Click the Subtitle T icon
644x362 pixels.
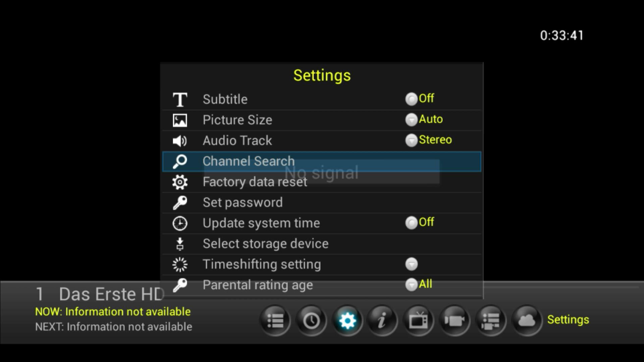(x=180, y=100)
